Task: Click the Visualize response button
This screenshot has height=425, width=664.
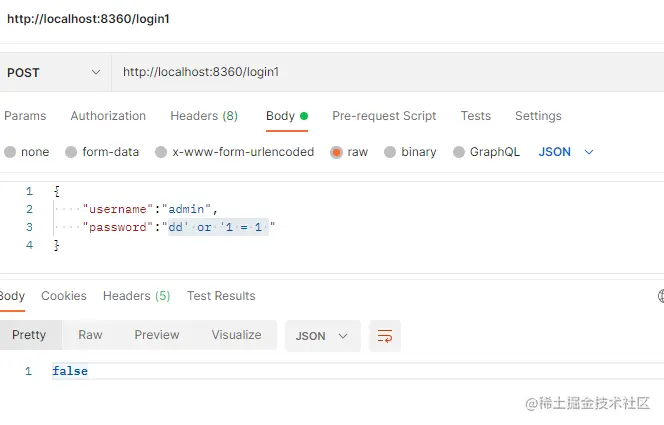Action: 236,335
